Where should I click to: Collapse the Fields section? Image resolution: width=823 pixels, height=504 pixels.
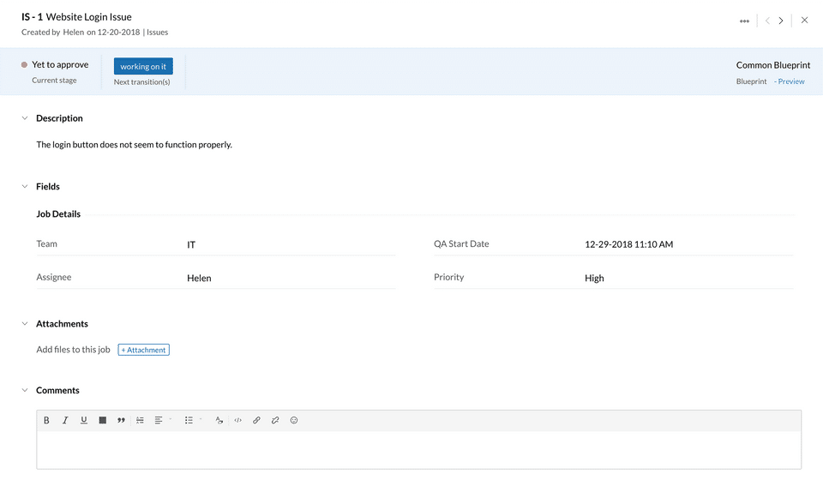click(x=25, y=186)
